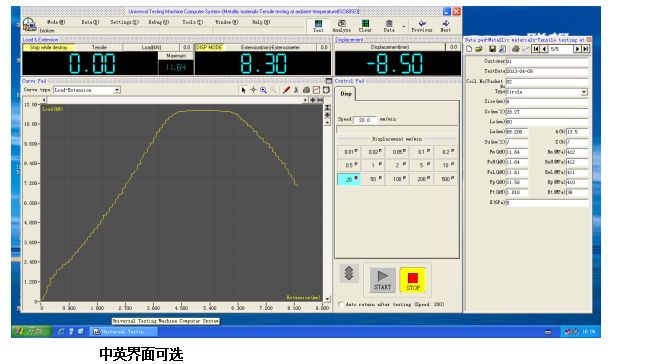The image size is (653, 364).
Task: Click the scissors cut icon in Curve Pad
Action: click(296, 90)
